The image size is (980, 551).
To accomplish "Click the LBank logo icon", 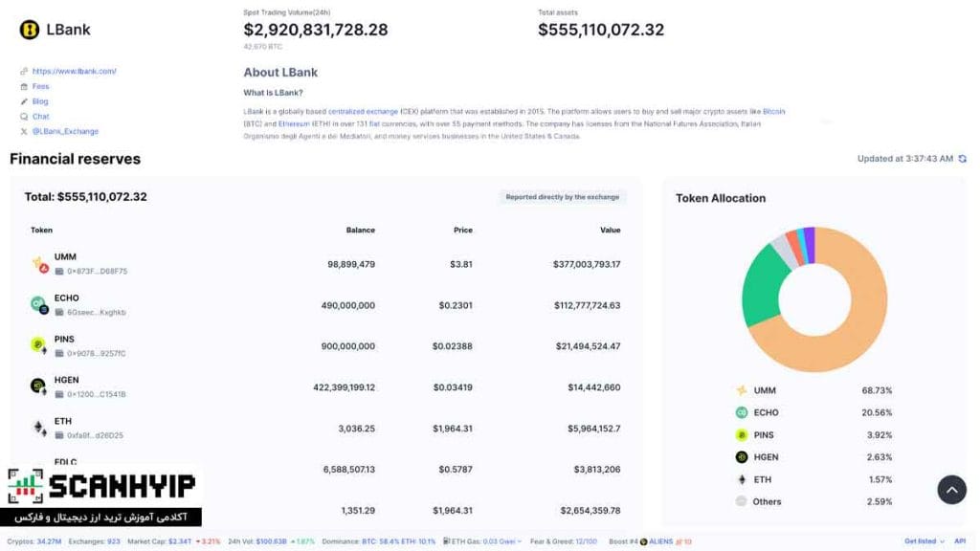I will 30,30.
